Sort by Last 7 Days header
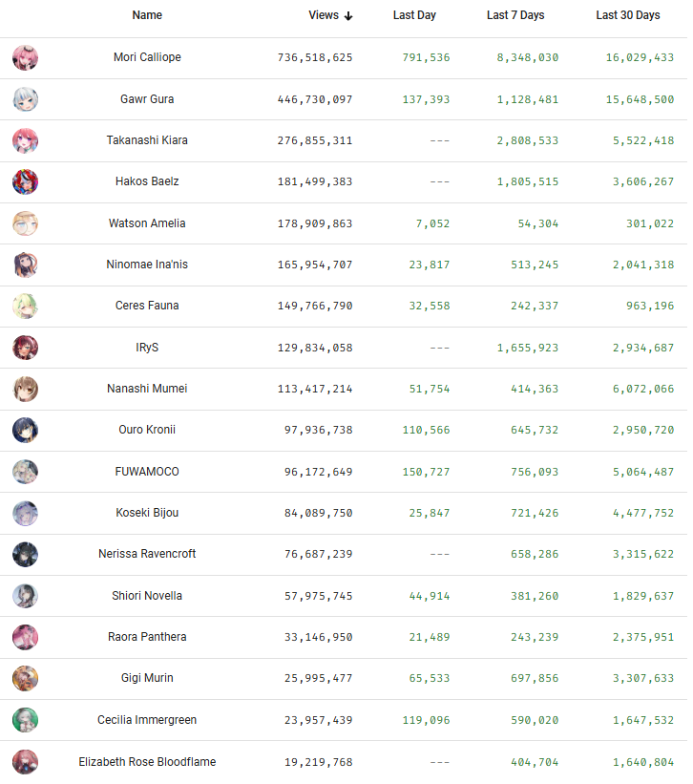693x784 pixels. click(515, 15)
